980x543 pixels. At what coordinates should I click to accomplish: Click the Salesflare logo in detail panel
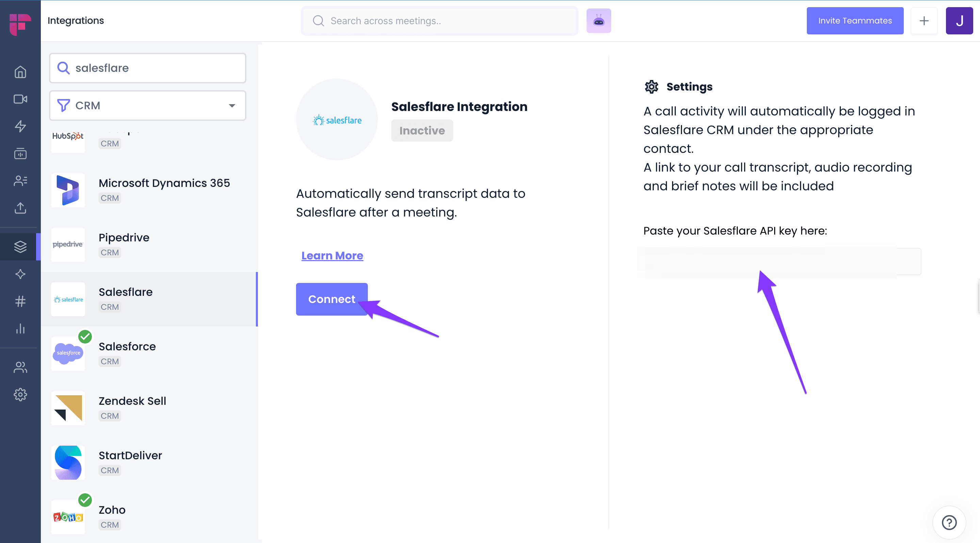click(337, 120)
